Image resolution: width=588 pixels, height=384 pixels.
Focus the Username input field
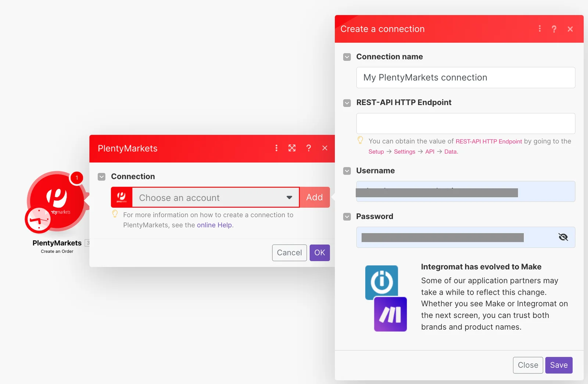coord(466,191)
